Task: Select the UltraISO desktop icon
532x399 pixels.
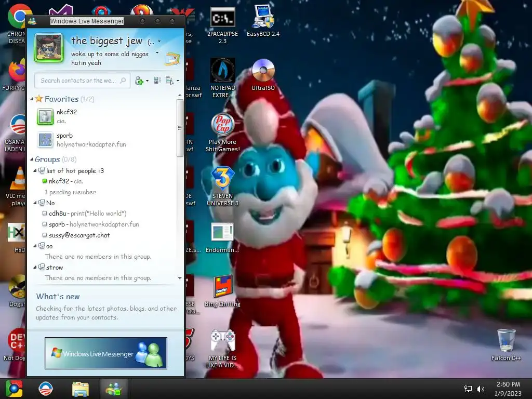Action: pyautogui.click(x=263, y=75)
